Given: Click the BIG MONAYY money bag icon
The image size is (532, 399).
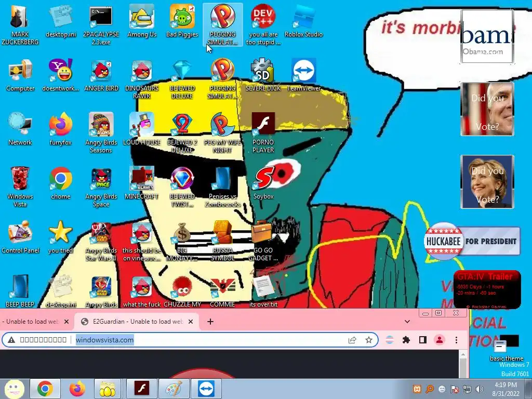Looking at the screenshot, I should (x=182, y=241).
